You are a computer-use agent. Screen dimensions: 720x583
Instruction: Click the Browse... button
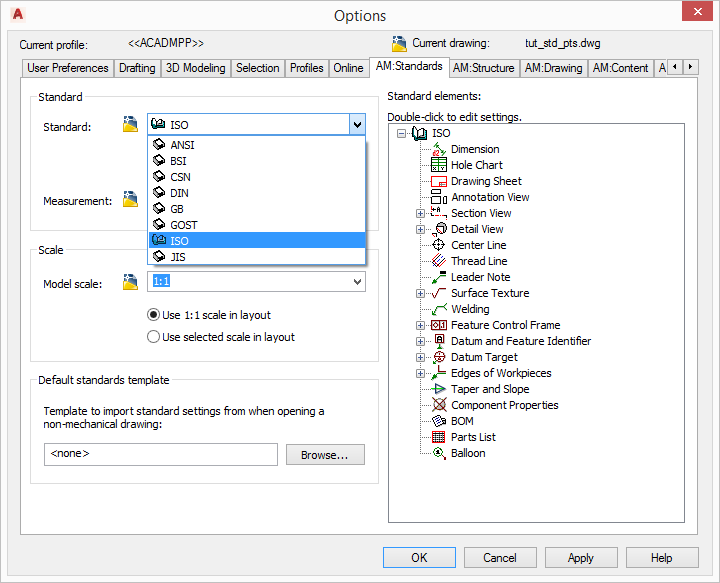[x=325, y=455]
